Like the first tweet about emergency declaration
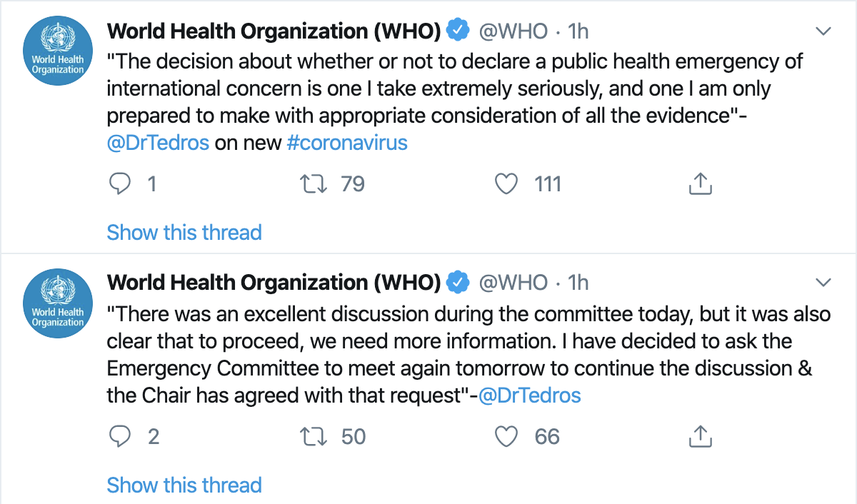Screen dimensions: 857x504 click(x=506, y=184)
